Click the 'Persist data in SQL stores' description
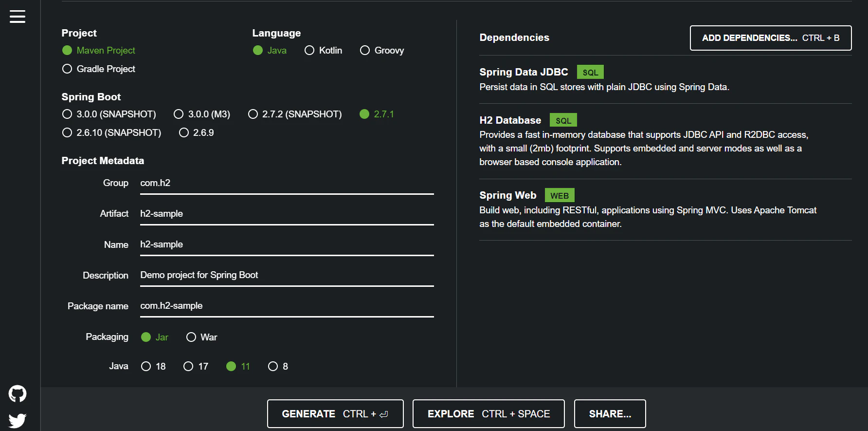 [x=604, y=87]
